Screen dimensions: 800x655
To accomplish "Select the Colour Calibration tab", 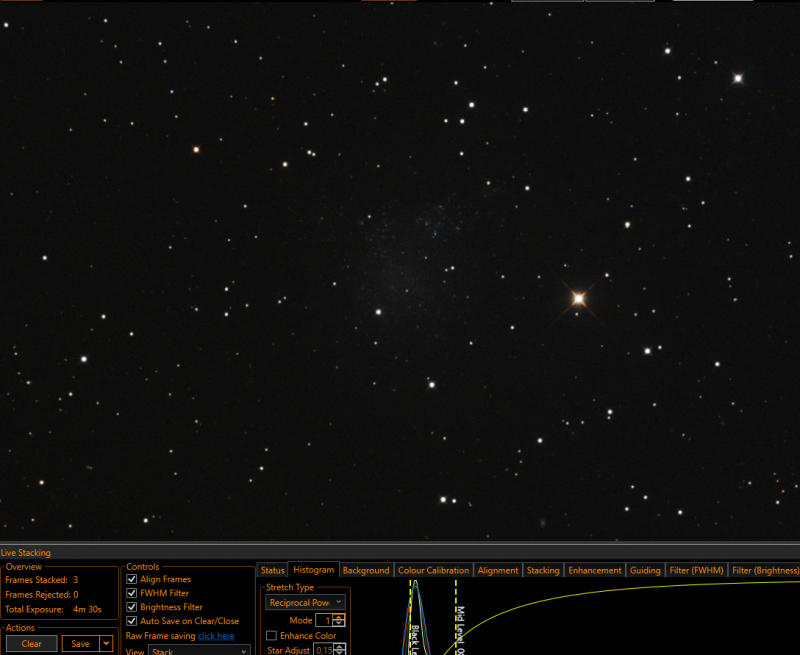I will click(433, 570).
